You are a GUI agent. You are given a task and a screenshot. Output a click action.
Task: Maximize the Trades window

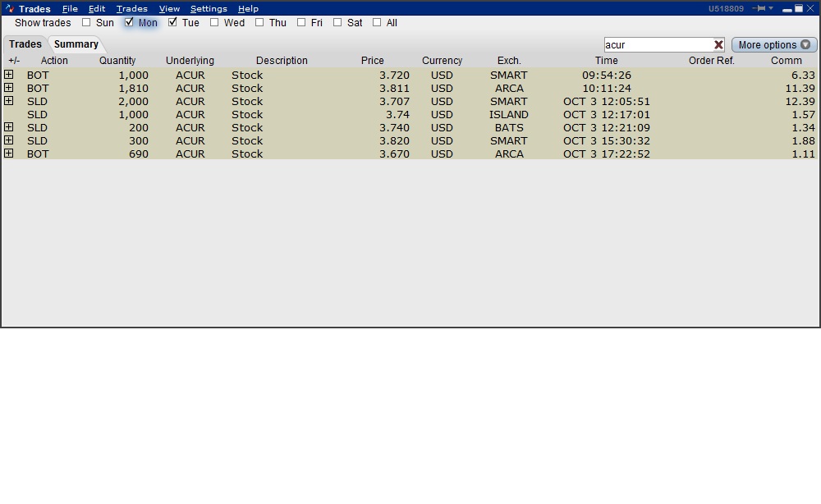click(799, 8)
